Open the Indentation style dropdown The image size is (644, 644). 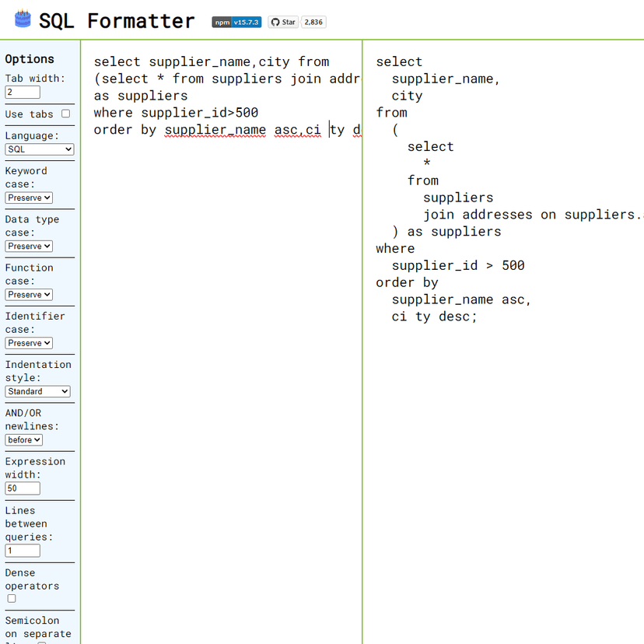pos(37,391)
